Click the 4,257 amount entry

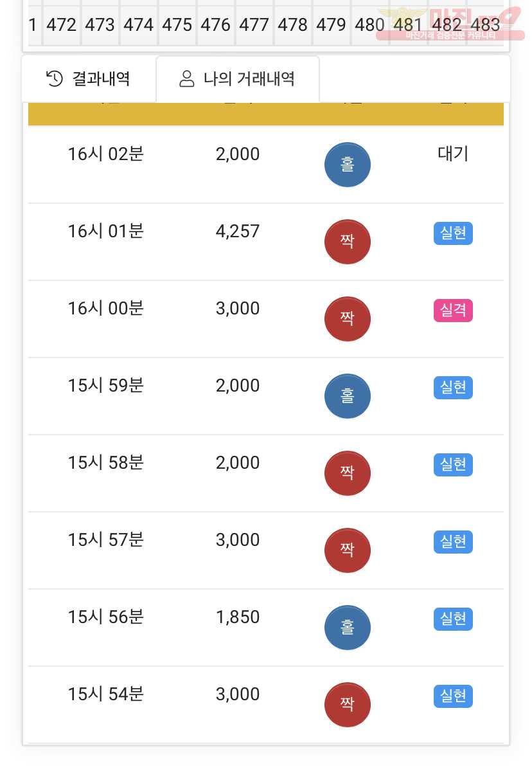click(238, 231)
